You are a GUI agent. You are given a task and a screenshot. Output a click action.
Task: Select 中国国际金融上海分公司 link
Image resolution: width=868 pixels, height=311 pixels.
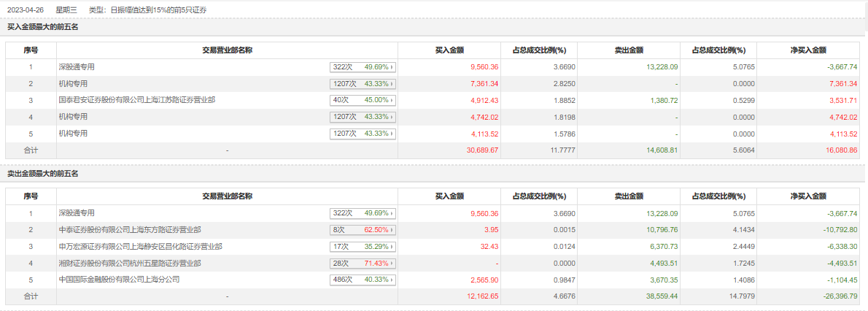tap(119, 280)
